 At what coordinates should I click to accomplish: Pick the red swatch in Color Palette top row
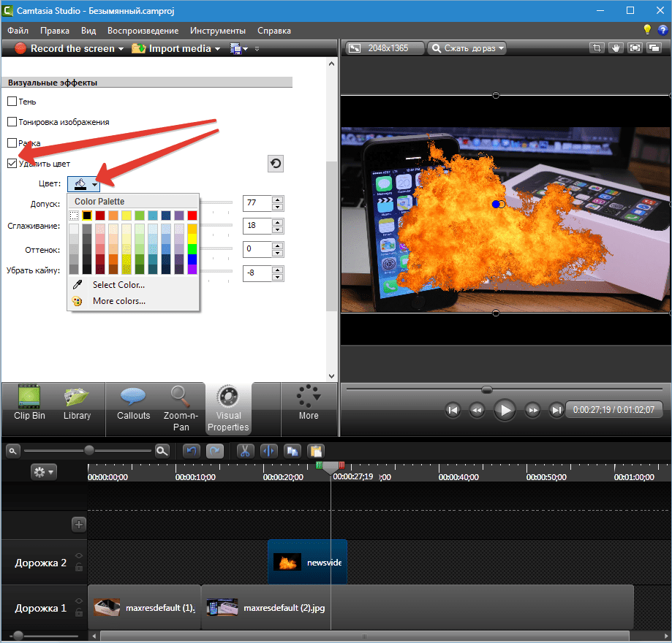pos(192,216)
